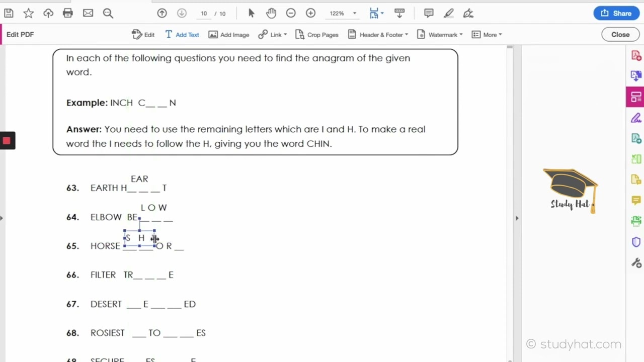Open the green Scan & OCR sidebar tool
The image size is (644, 362).
click(x=636, y=221)
